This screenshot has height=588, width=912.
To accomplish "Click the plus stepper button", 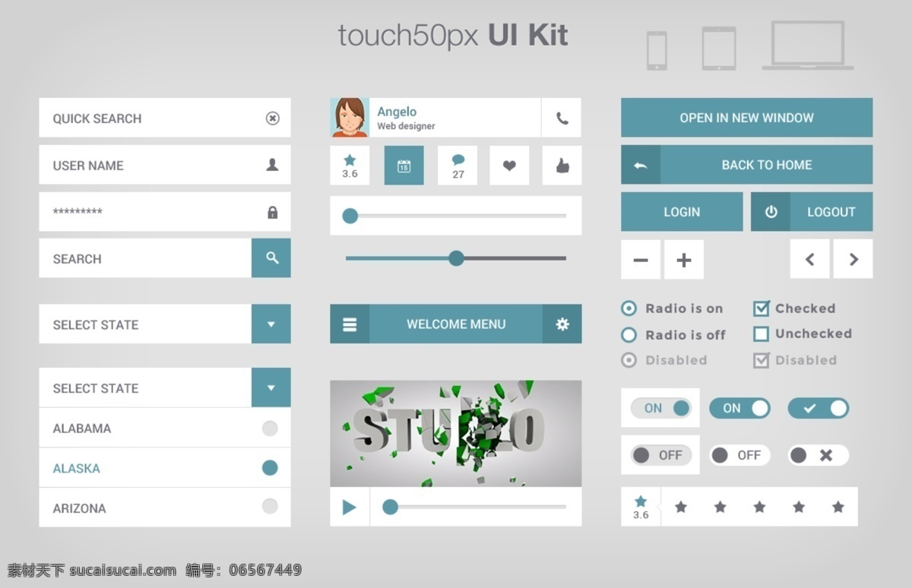I will click(x=684, y=260).
